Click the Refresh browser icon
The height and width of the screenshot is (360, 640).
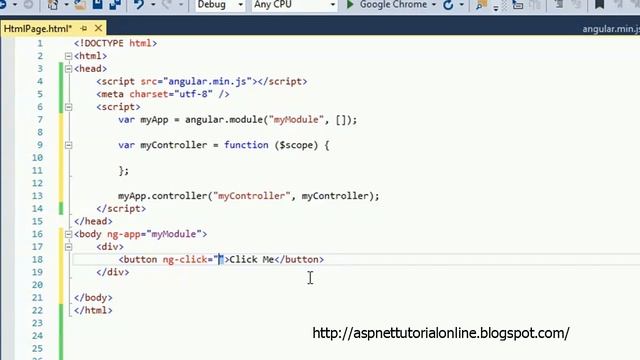(448, 5)
